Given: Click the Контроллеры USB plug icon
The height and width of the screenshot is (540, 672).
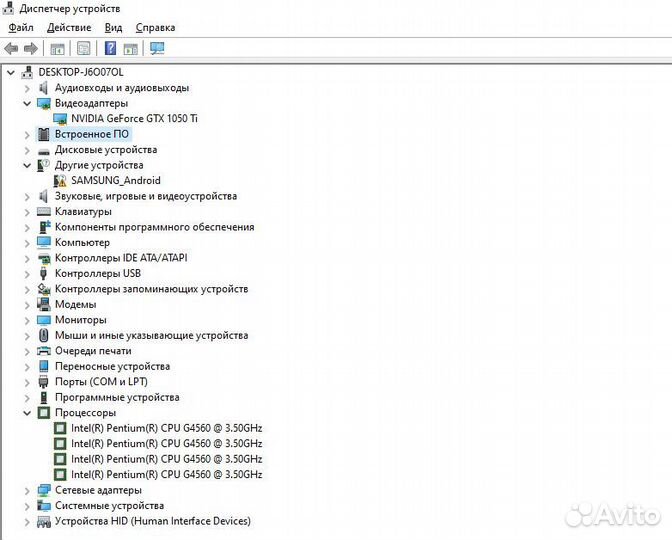Looking at the screenshot, I should pyautogui.click(x=43, y=273).
